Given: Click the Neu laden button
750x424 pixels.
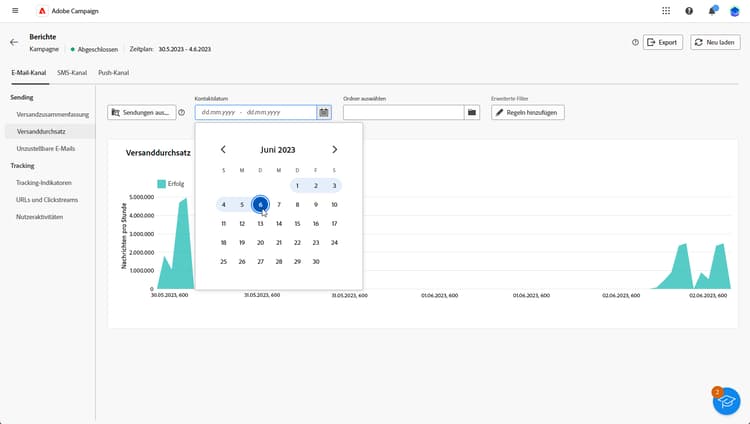Looking at the screenshot, I should pos(715,42).
